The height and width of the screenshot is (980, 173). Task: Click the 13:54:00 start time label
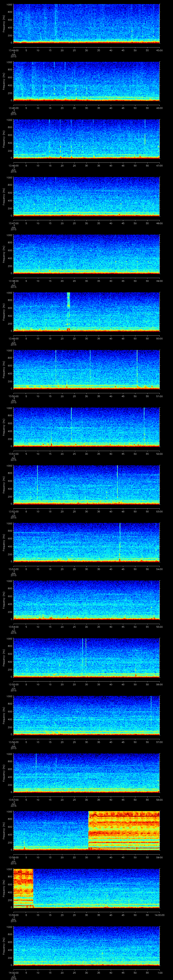(13, 627)
